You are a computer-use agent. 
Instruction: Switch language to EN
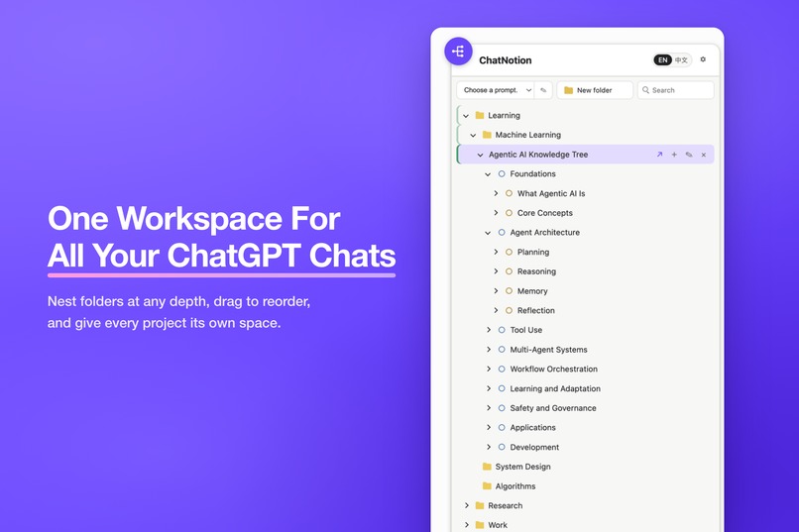(662, 60)
